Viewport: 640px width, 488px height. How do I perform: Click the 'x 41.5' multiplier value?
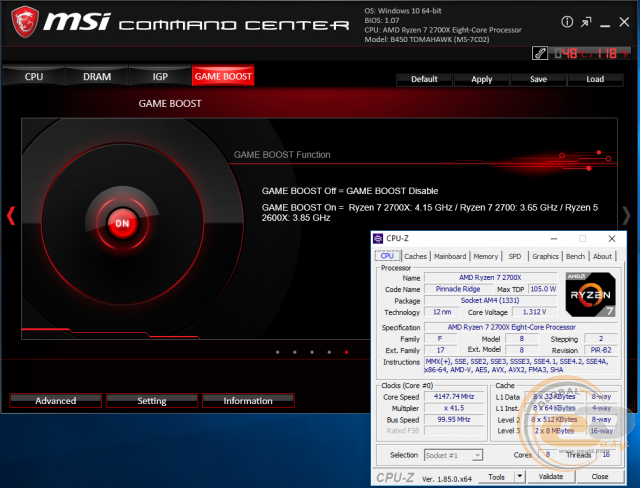pos(454,408)
